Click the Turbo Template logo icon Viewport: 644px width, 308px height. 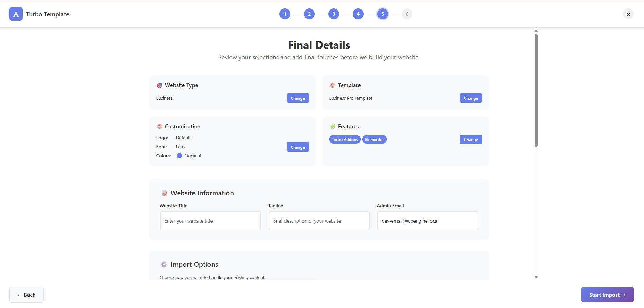[16, 14]
